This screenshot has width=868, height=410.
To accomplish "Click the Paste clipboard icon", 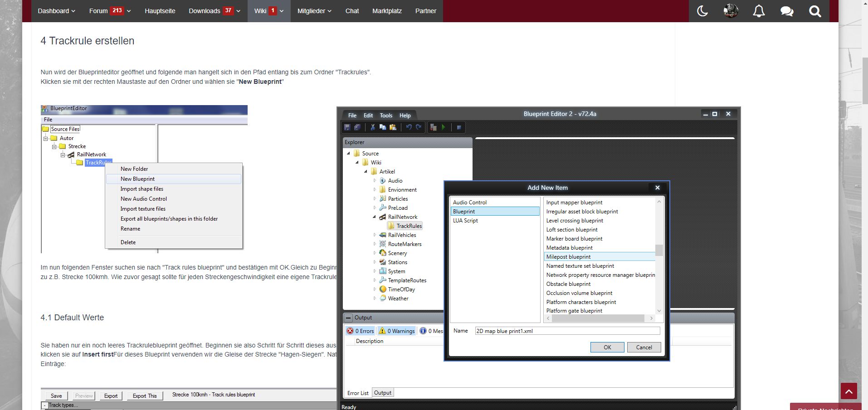I will pyautogui.click(x=393, y=127).
